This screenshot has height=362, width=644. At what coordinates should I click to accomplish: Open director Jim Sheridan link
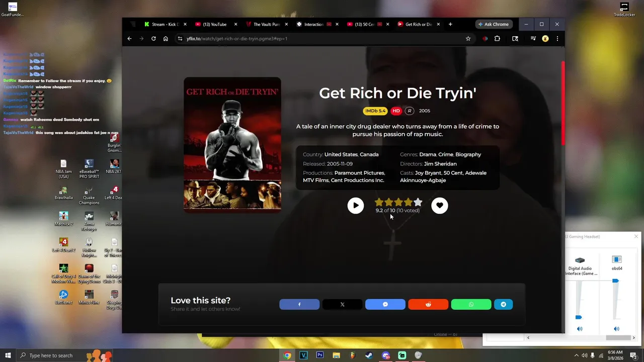pos(440,164)
